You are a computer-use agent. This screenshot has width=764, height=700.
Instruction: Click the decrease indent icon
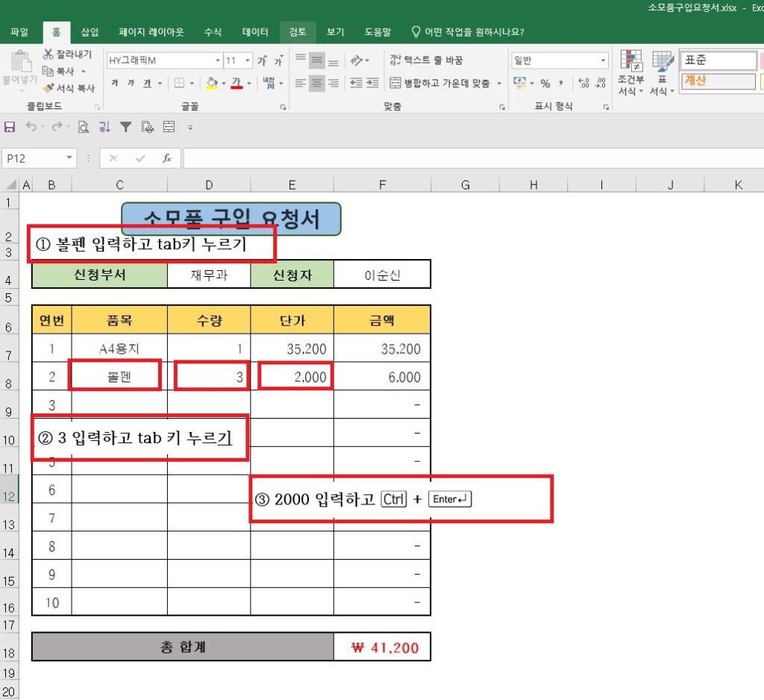(x=356, y=83)
